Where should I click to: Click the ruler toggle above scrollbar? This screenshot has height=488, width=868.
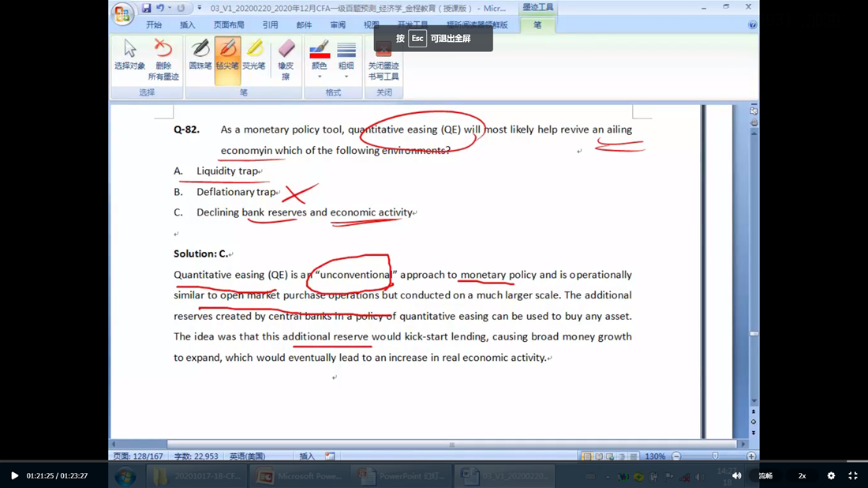754,111
